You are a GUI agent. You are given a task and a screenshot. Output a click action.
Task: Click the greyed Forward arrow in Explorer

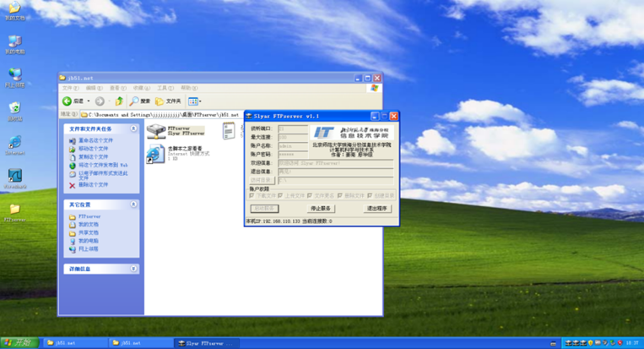click(x=100, y=101)
